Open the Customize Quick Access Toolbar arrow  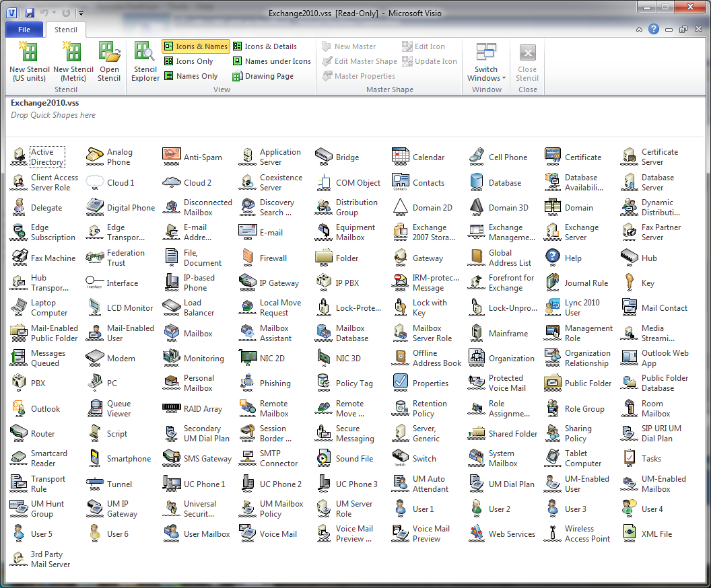81,13
